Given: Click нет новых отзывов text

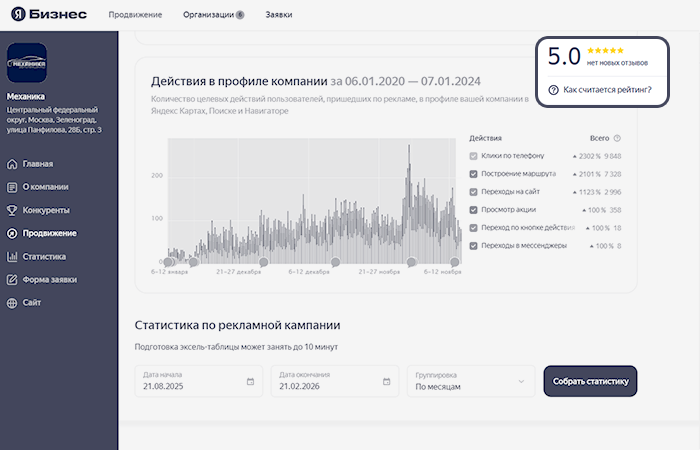Looking at the screenshot, I should (617, 63).
